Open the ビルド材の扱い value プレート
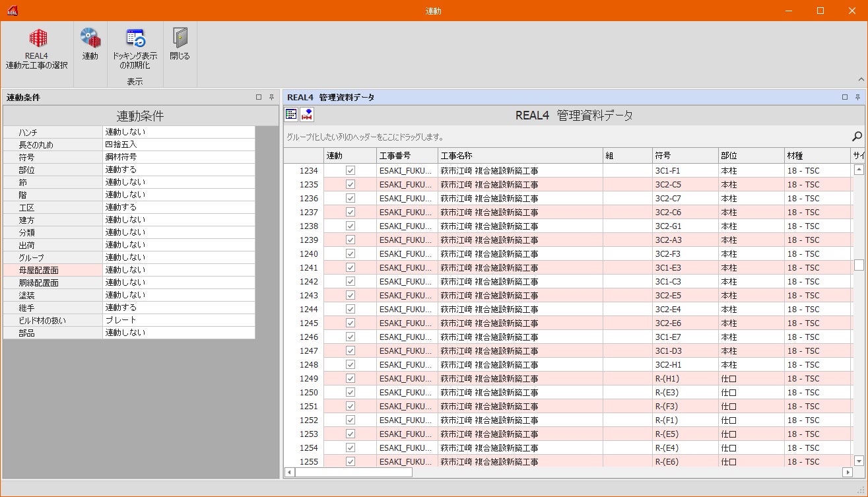This screenshot has width=868, height=497. click(x=179, y=320)
